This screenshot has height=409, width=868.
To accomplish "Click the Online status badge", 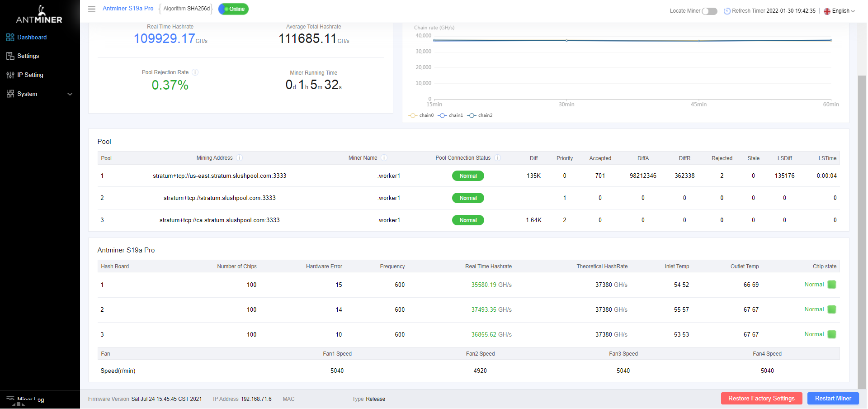I will pos(233,9).
